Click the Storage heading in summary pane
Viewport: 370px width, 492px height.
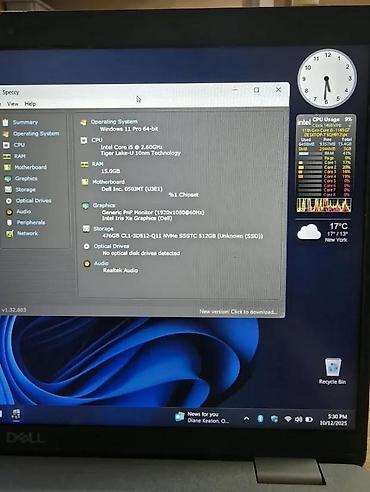[103, 229]
